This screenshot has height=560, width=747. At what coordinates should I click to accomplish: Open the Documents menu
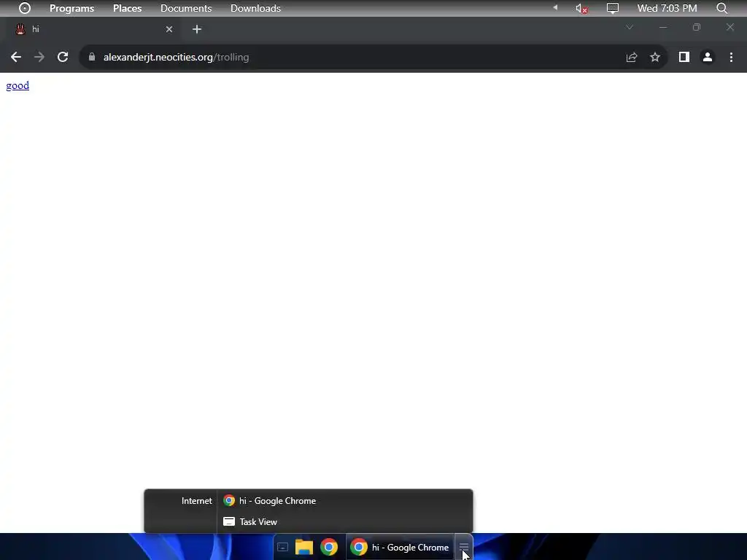(186, 8)
